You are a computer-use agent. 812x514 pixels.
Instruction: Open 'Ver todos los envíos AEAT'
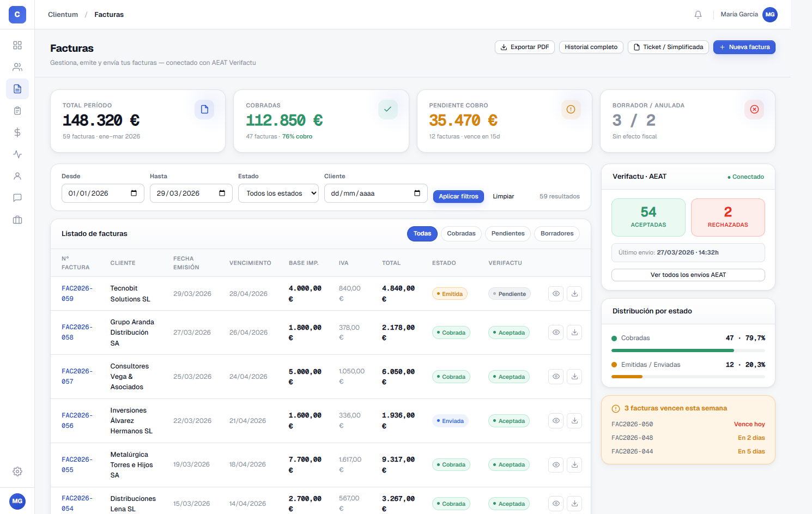click(688, 275)
